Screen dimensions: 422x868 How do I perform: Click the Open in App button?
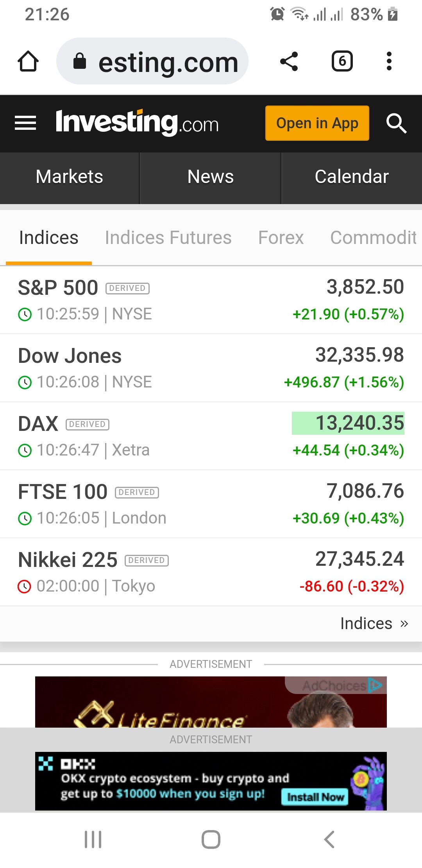[x=317, y=123]
